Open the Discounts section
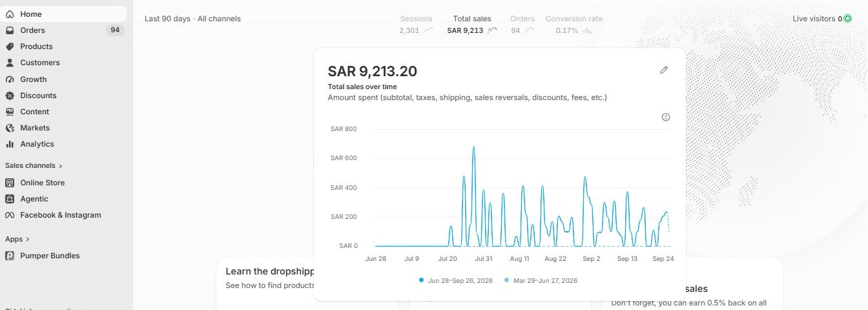 (x=63, y=96)
